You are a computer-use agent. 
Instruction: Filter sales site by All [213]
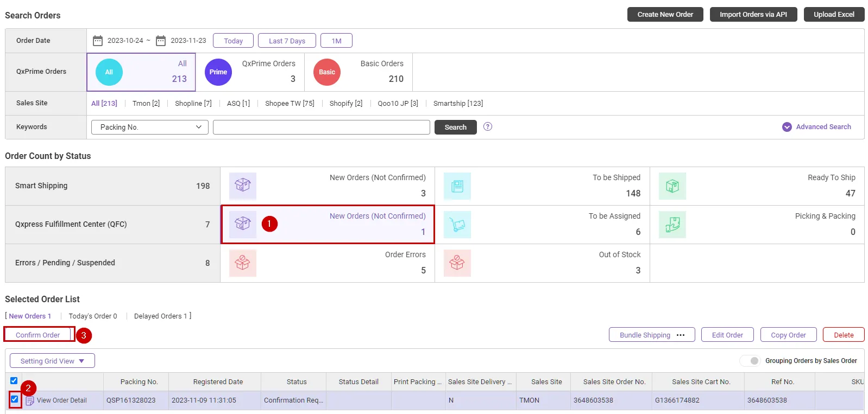coord(104,103)
